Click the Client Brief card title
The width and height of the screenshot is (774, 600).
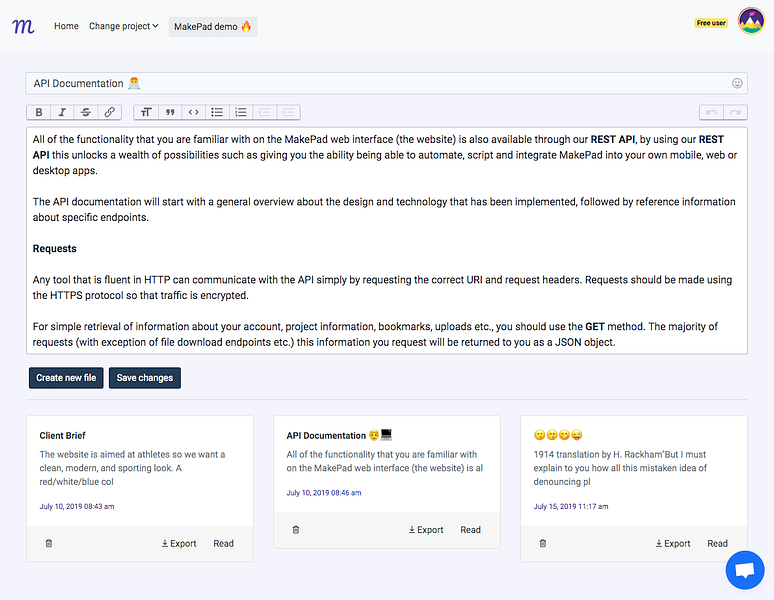click(62, 436)
